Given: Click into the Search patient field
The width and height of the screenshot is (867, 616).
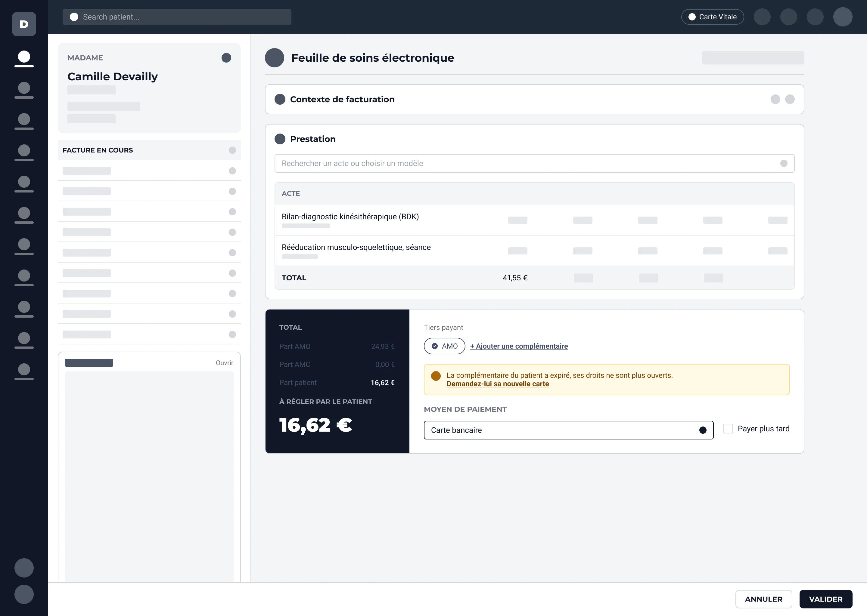Looking at the screenshot, I should [177, 17].
